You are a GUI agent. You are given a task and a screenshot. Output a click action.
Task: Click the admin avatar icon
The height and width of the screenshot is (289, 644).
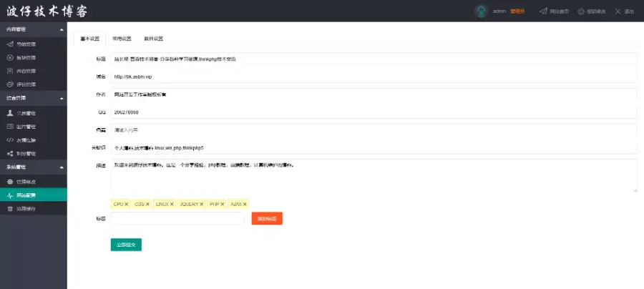point(482,11)
